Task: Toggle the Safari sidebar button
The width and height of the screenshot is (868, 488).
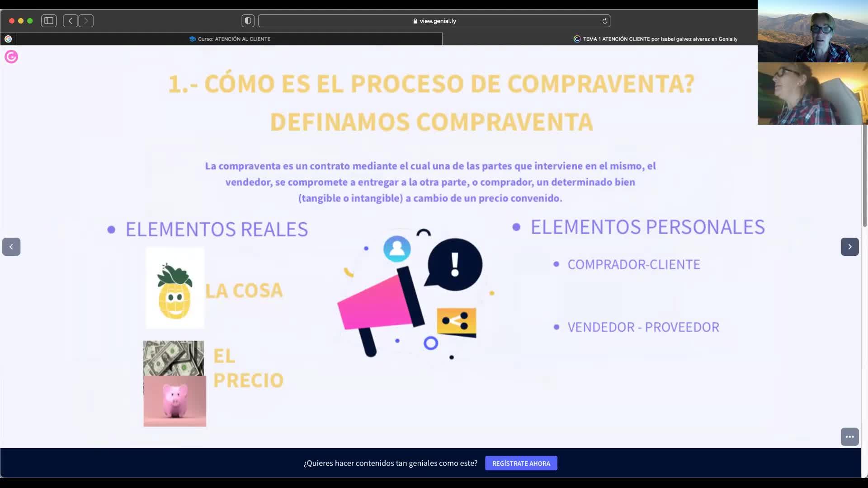Action: (x=49, y=21)
